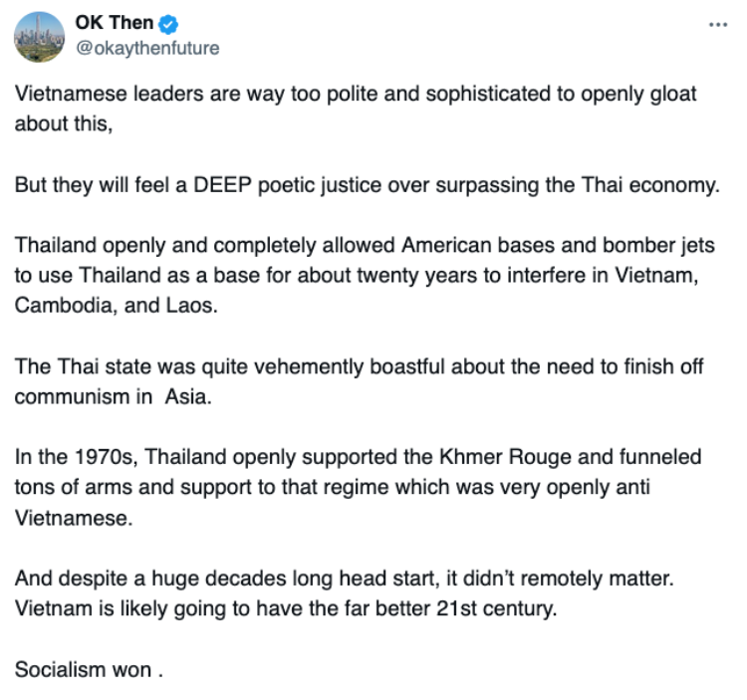The height and width of the screenshot is (700, 747).
Task: Click the word DEEP in the tweet
Action: tap(222, 185)
